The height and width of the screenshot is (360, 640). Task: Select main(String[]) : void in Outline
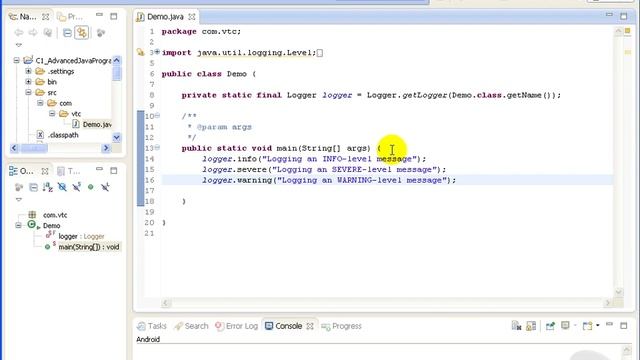pos(82,247)
